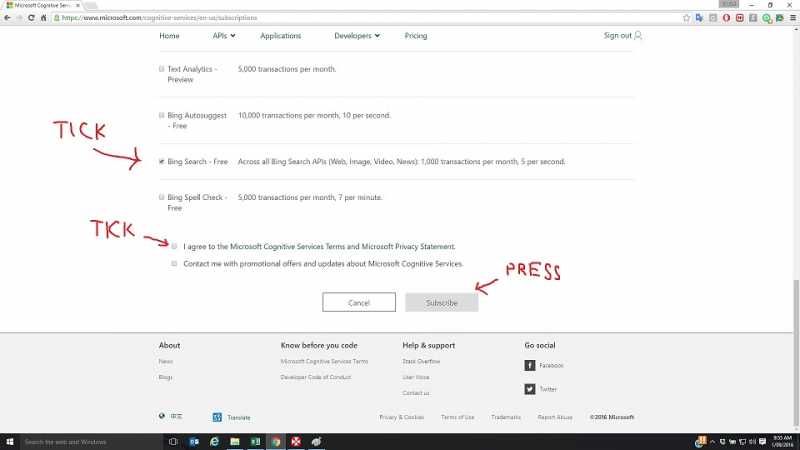Tick the Bing Spell Check - Free checkbox
This screenshot has height=450, width=800.
point(162,197)
